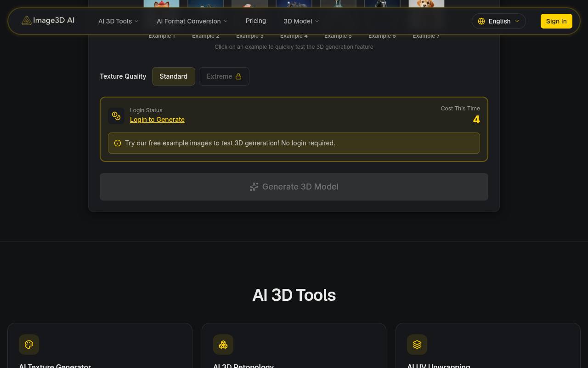The image size is (588, 368).
Task: Choose the Example 2 thumbnail
Action: 206,4
